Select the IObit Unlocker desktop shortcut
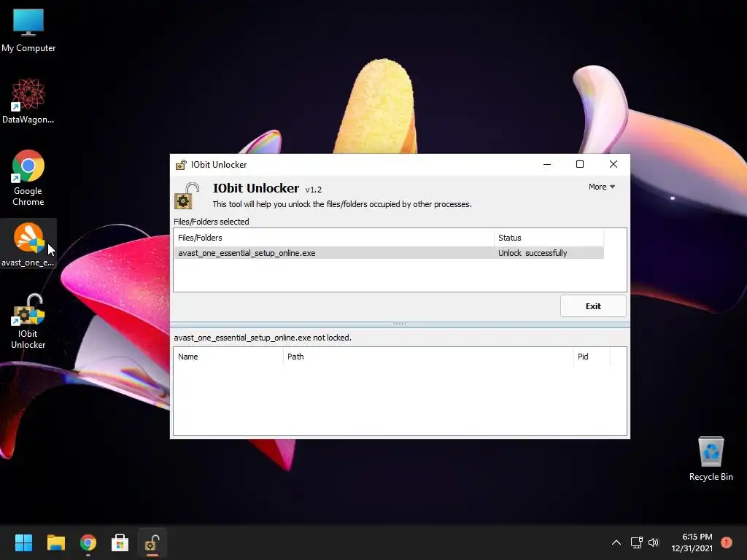 28,322
